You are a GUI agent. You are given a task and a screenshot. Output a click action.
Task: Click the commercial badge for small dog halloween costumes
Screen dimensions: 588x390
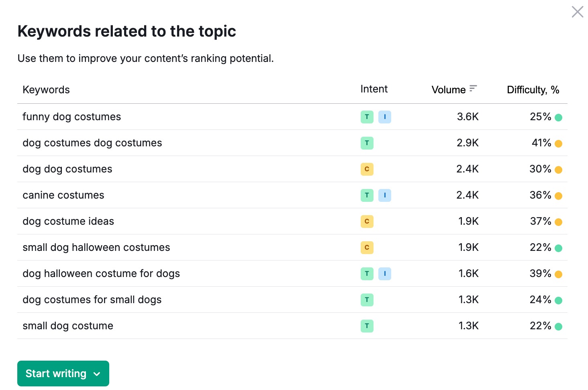(x=367, y=247)
